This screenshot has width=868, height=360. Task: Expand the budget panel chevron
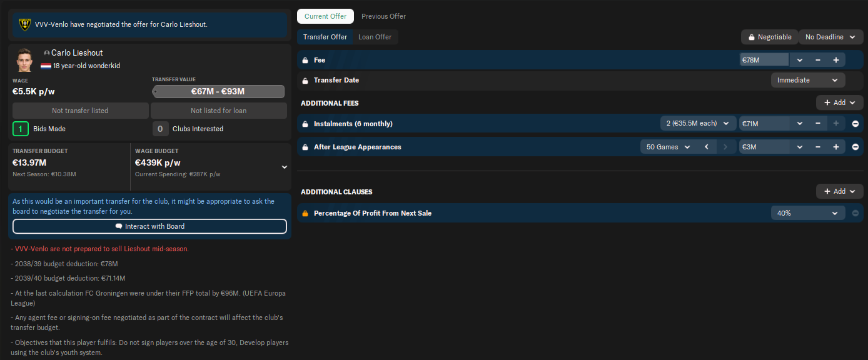coord(285,167)
